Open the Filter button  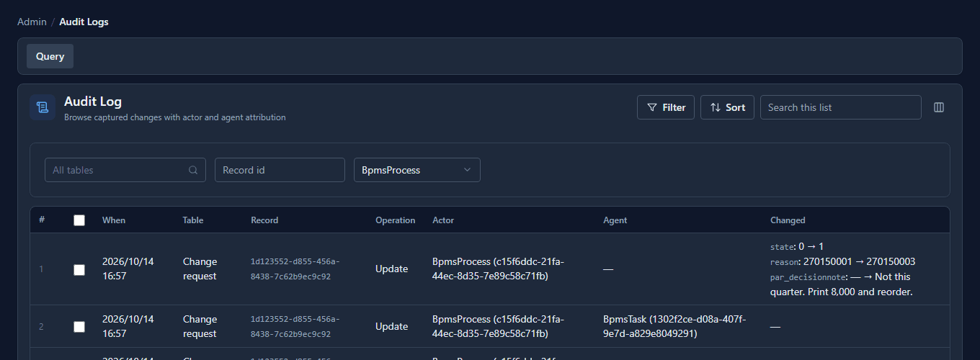[x=666, y=107]
